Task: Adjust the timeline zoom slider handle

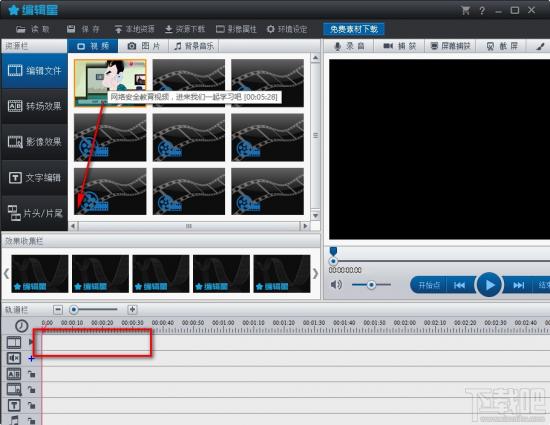Action: (x=74, y=310)
